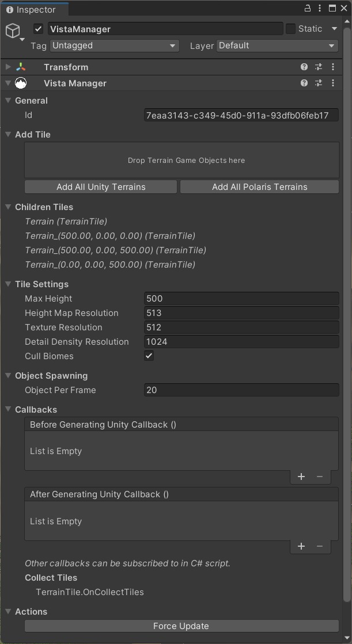Open Transform preset settings icon

point(319,67)
